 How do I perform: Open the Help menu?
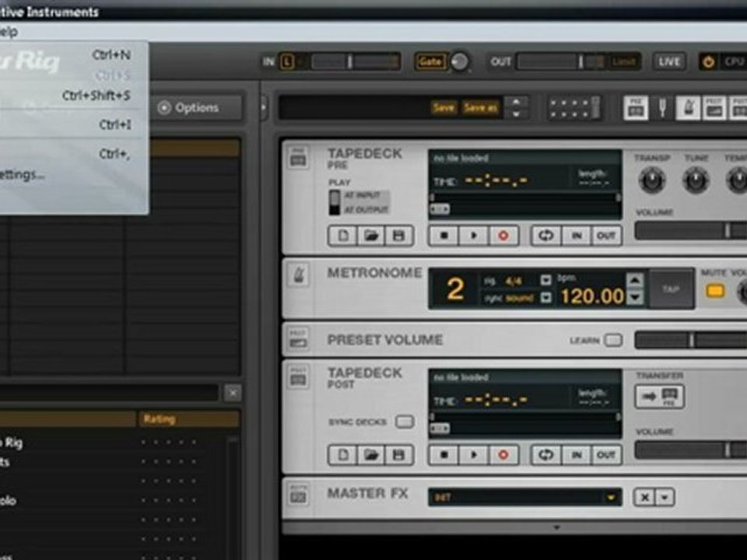(9, 32)
